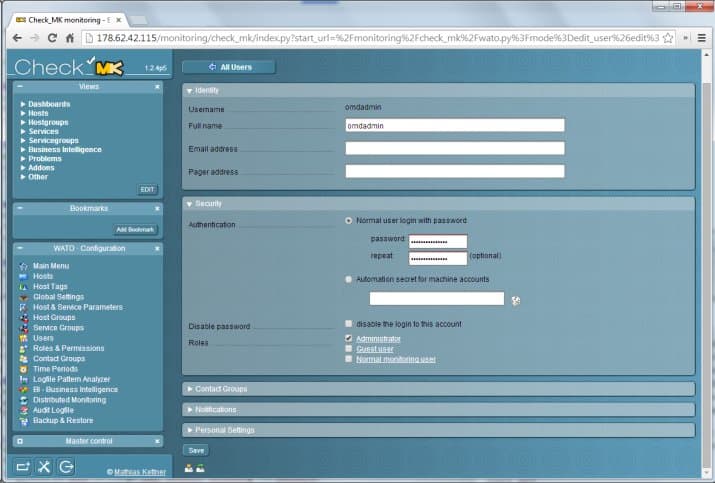Click the Host Tags icon in WATO
Viewport: 715px width, 483px height.
[24, 287]
